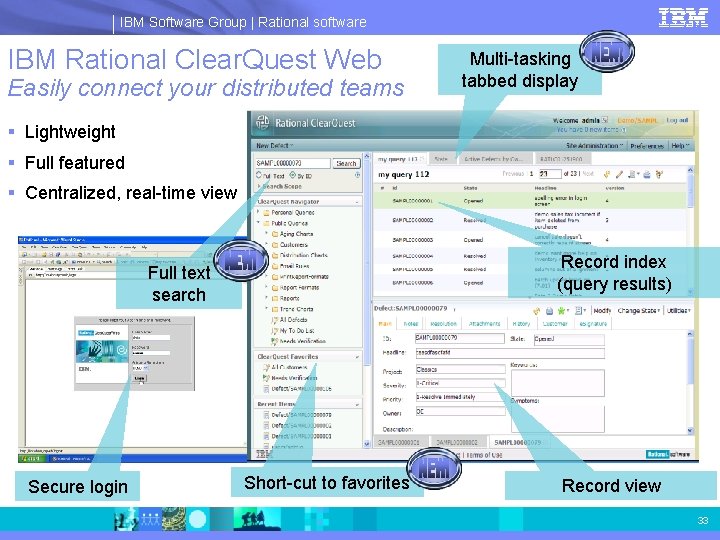Open the Reports folder in navigator
Image resolution: width=720 pixels, height=540 pixels.
(x=289, y=298)
